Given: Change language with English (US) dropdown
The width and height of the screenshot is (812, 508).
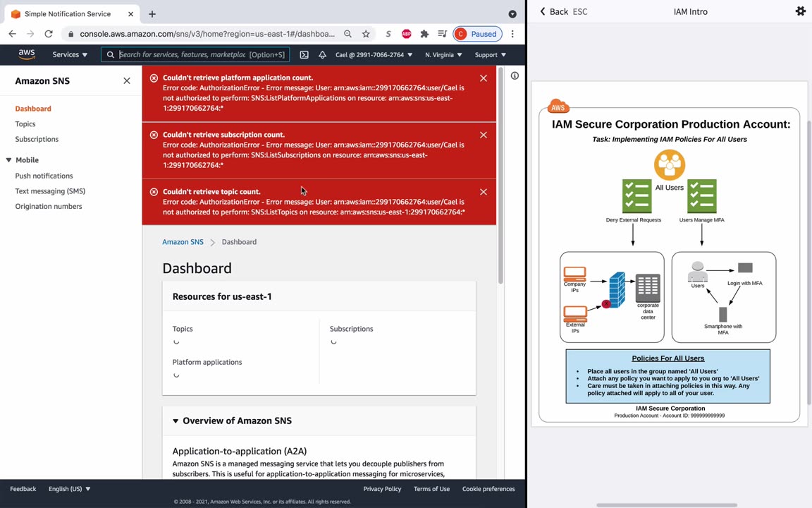Looking at the screenshot, I should 69,489.
